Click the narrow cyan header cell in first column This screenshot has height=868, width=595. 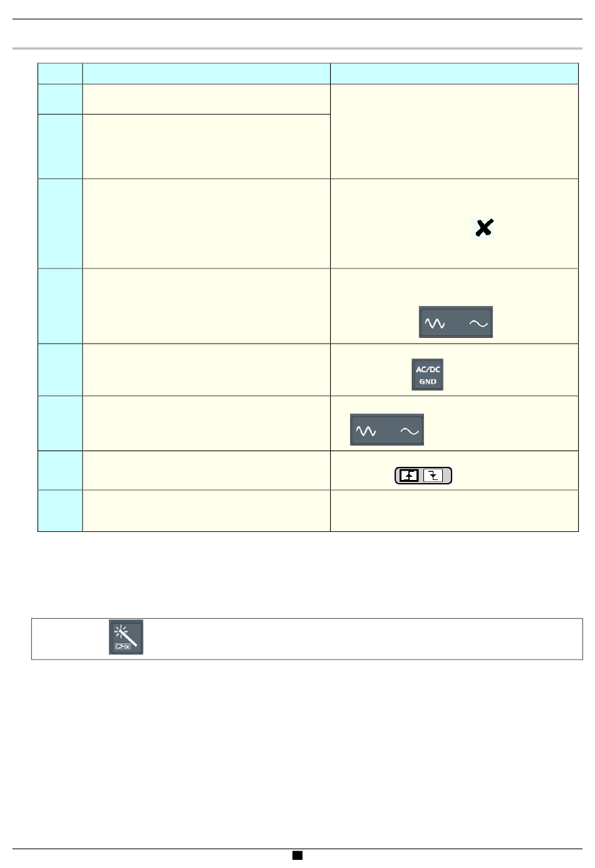[60, 73]
